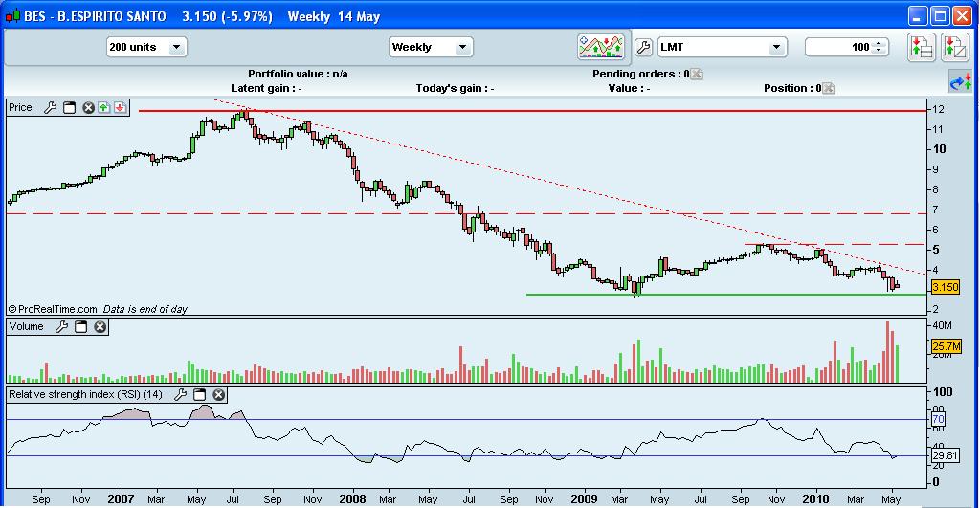Click the 2008 year label on time axis
This screenshot has width=980, height=508.
tap(352, 498)
